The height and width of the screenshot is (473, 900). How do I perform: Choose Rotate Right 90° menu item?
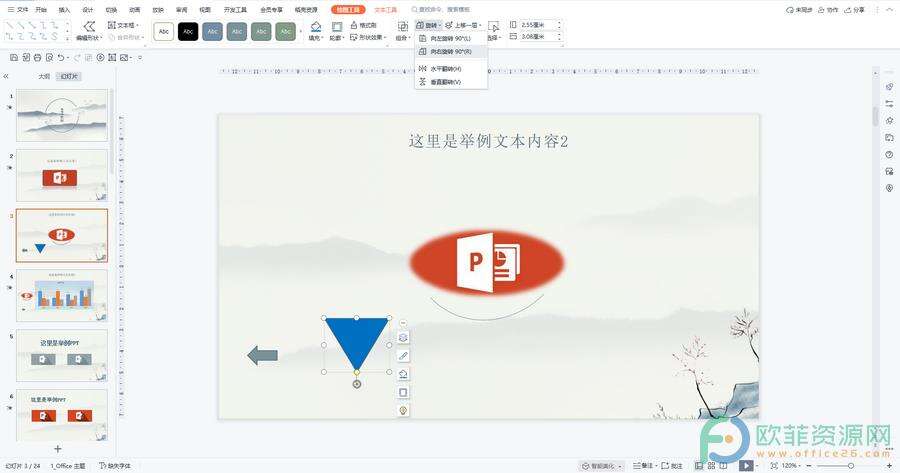(451, 52)
